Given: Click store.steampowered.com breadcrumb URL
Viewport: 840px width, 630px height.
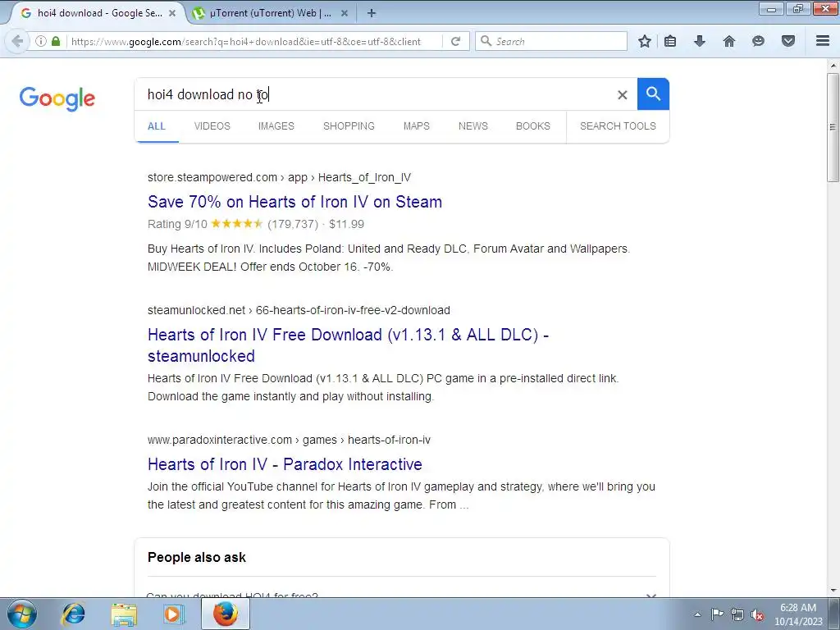Looking at the screenshot, I should (x=279, y=177).
